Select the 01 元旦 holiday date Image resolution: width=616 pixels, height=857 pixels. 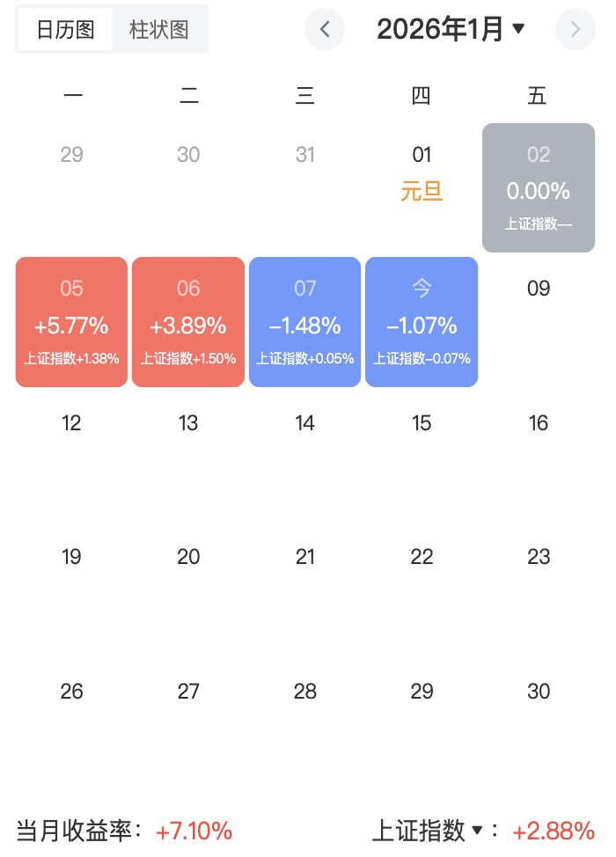click(422, 172)
